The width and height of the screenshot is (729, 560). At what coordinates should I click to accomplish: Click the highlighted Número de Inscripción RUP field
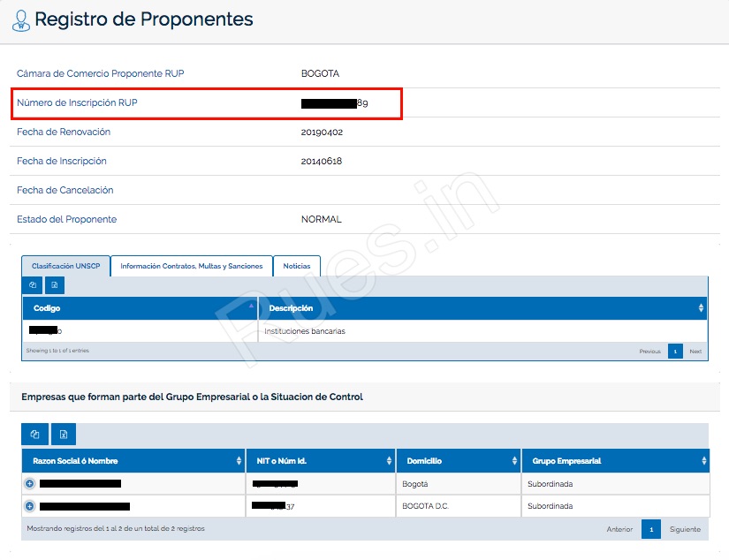209,102
